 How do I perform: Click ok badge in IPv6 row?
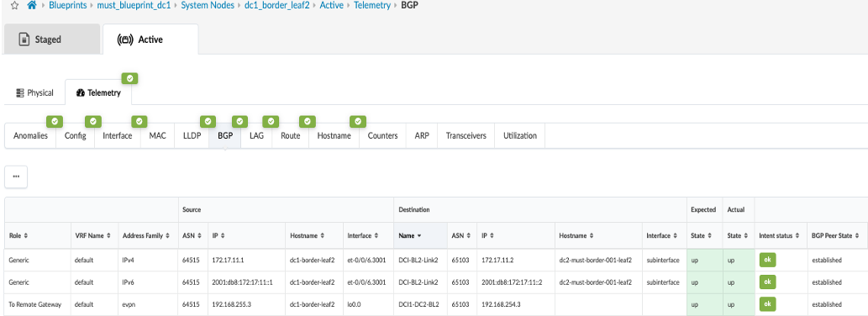767,282
